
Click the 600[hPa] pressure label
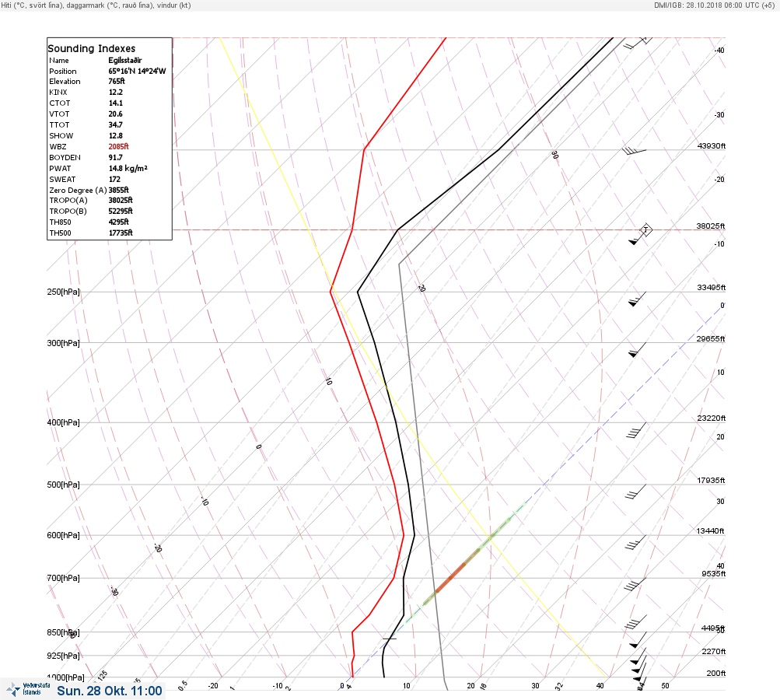coord(63,535)
